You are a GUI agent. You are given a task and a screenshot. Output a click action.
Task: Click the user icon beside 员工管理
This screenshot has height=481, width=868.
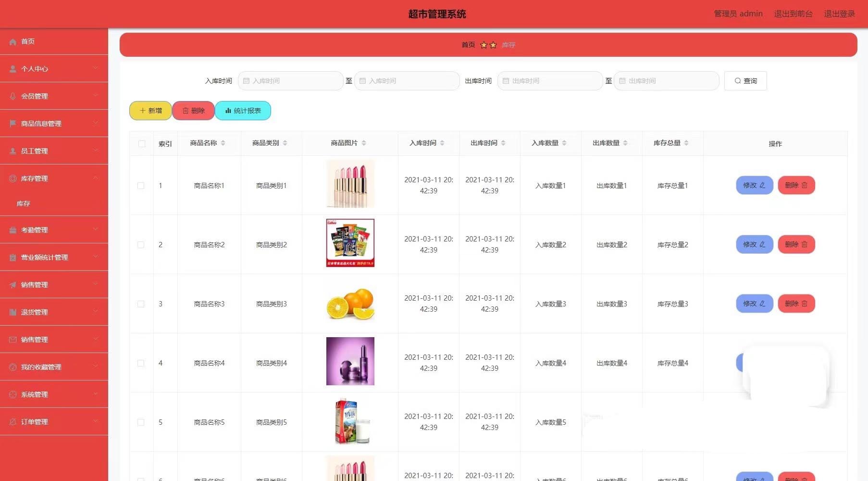[x=13, y=151]
